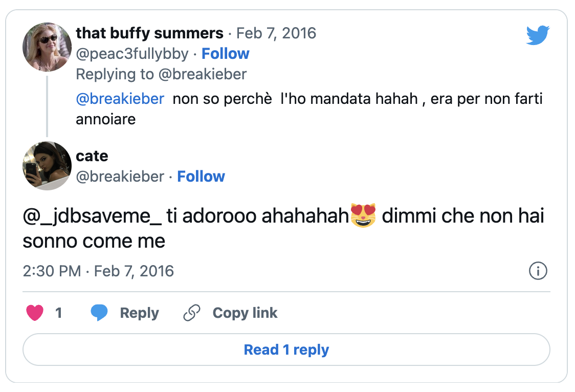Click Copy link text
Viewport: 575px width, 392px height.
[x=245, y=313]
